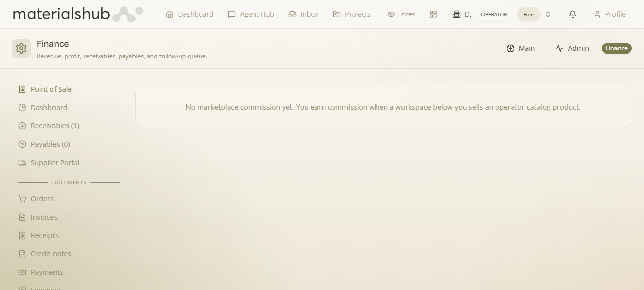This screenshot has height=290, width=644.
Task: Open Credit notes under Documents
Action: click(51, 254)
